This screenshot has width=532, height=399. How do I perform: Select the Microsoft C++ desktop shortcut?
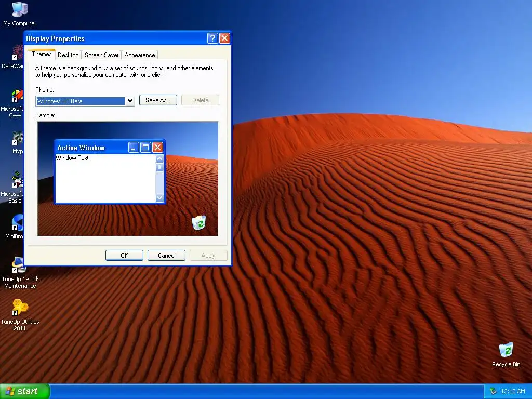click(14, 103)
